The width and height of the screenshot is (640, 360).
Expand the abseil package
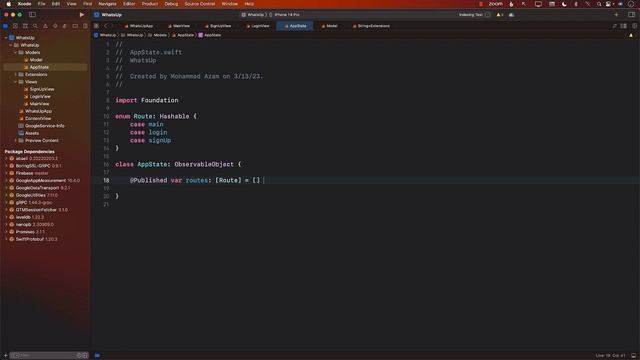(x=6, y=158)
